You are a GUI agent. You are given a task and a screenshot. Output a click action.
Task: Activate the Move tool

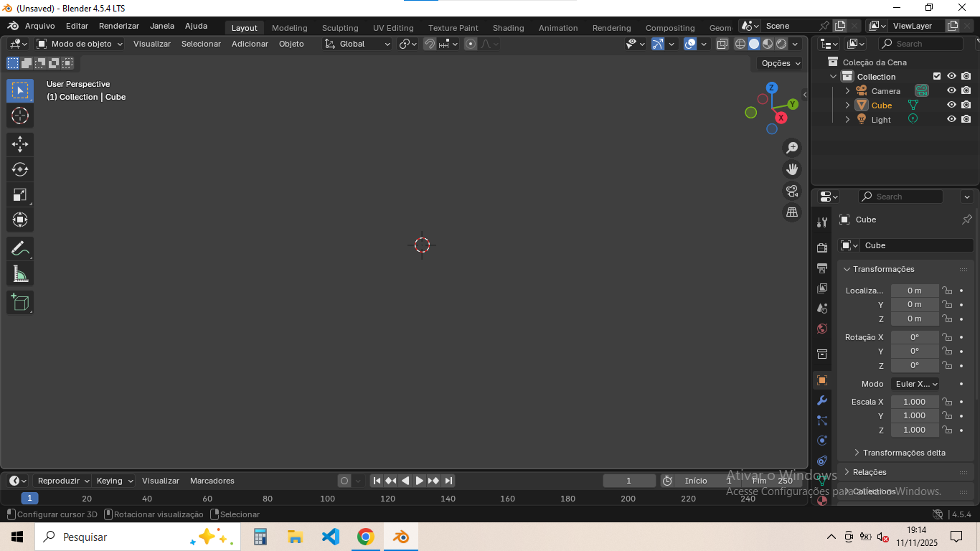pos(20,144)
